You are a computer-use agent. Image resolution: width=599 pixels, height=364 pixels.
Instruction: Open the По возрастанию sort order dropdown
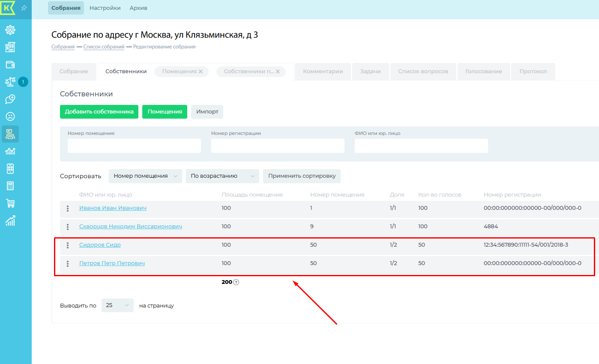click(222, 176)
